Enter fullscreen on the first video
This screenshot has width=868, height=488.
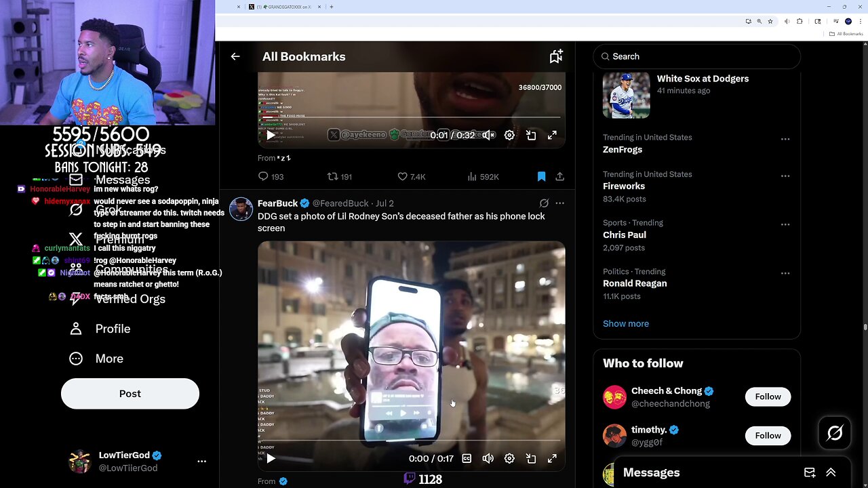[x=553, y=135]
